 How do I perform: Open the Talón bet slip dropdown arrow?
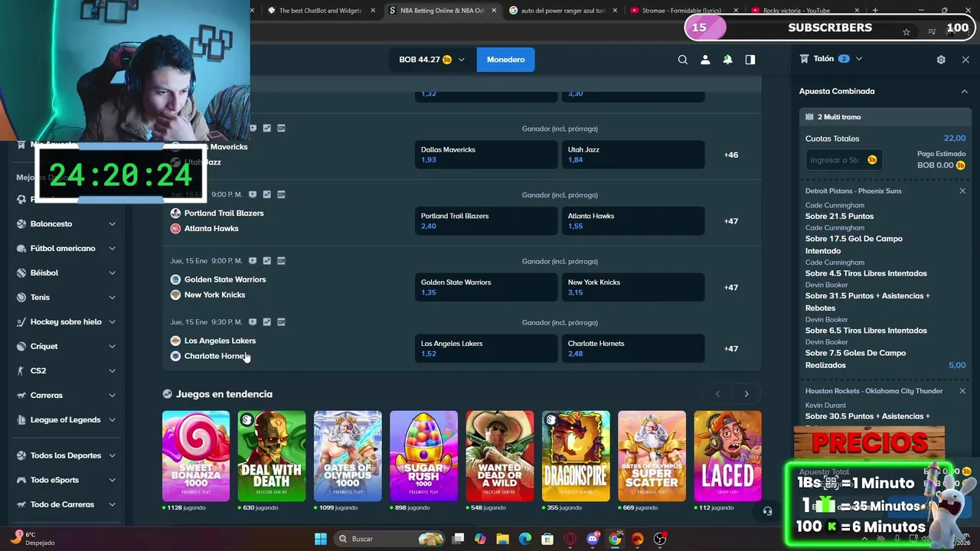click(x=859, y=59)
